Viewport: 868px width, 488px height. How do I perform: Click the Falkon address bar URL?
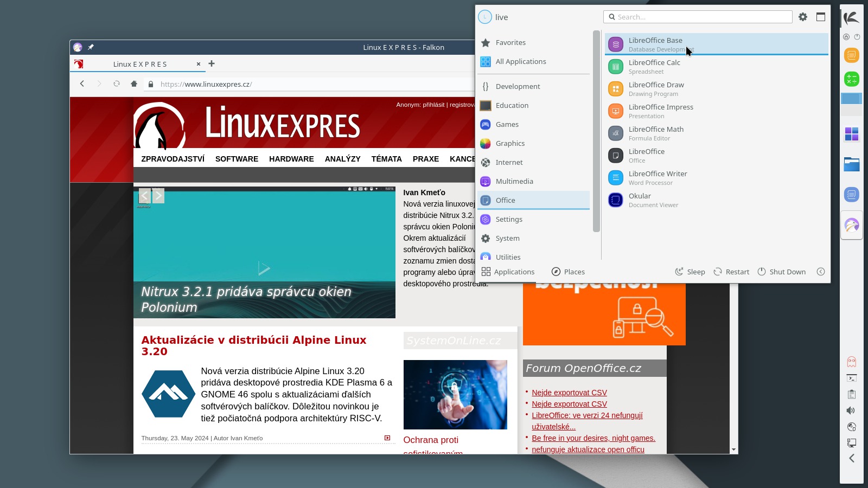coord(206,84)
